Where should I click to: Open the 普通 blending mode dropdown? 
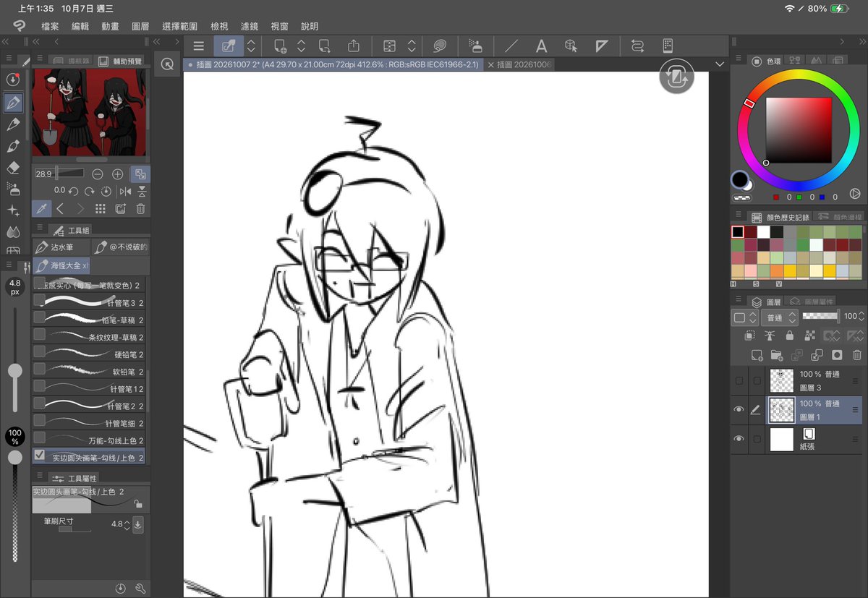tap(781, 317)
